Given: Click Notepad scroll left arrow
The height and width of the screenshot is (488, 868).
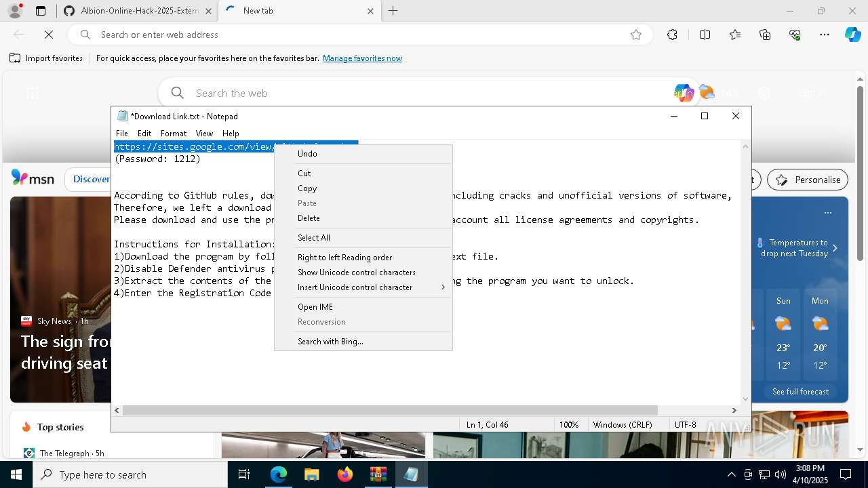Looking at the screenshot, I should (x=117, y=410).
